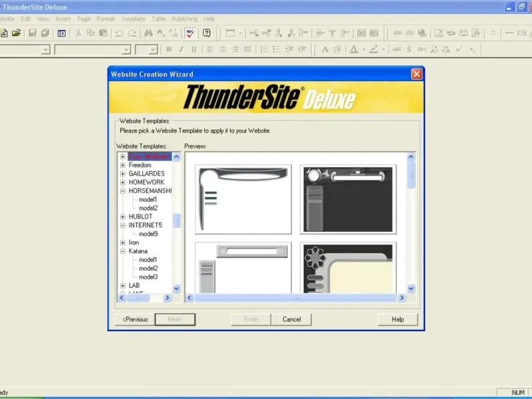Click the Undo arrow icon
Screen dimensions: 532x399
tap(120, 33)
